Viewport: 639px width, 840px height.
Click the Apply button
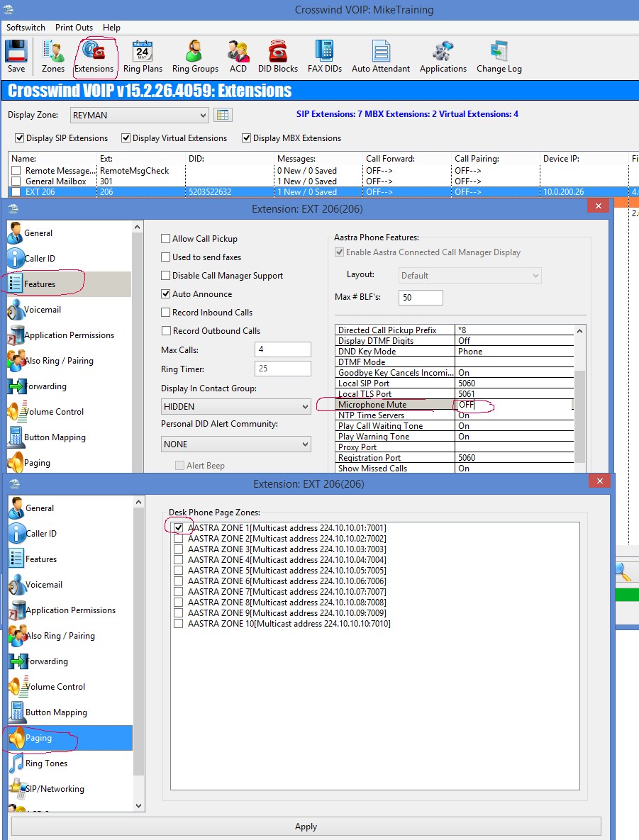306,827
